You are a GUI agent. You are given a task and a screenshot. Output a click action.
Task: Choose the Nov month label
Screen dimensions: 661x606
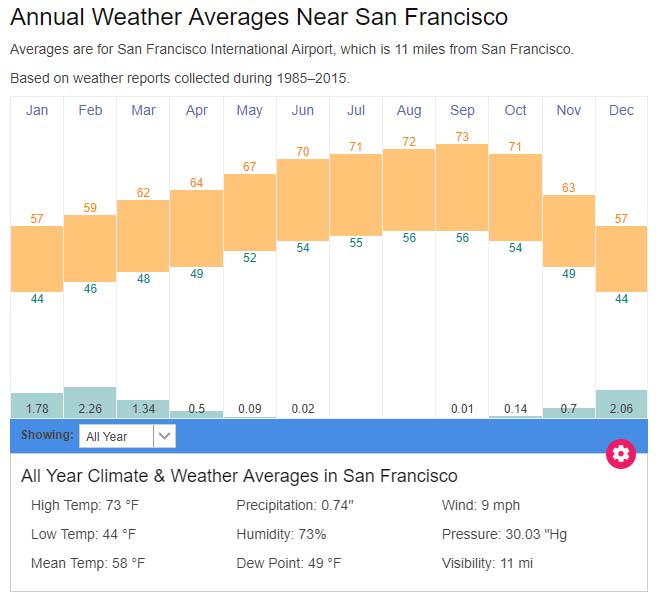click(x=568, y=110)
